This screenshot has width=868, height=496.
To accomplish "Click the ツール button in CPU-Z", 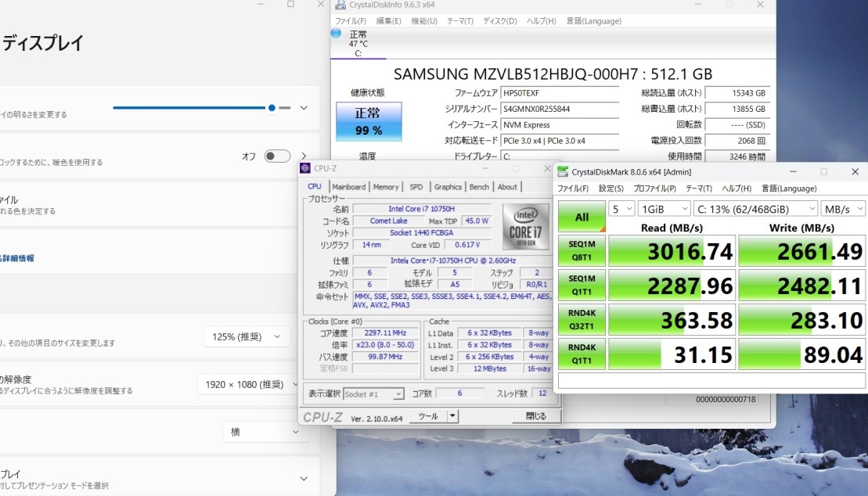I will pyautogui.click(x=428, y=416).
